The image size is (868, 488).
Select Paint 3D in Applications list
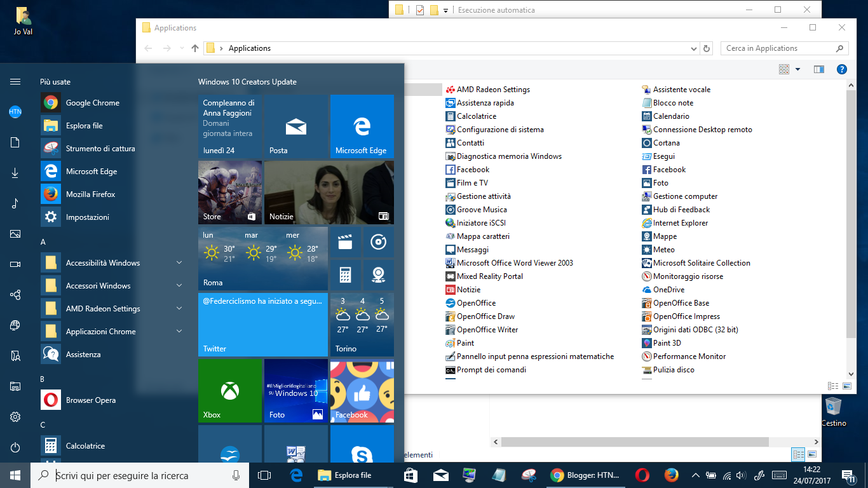pyautogui.click(x=661, y=343)
